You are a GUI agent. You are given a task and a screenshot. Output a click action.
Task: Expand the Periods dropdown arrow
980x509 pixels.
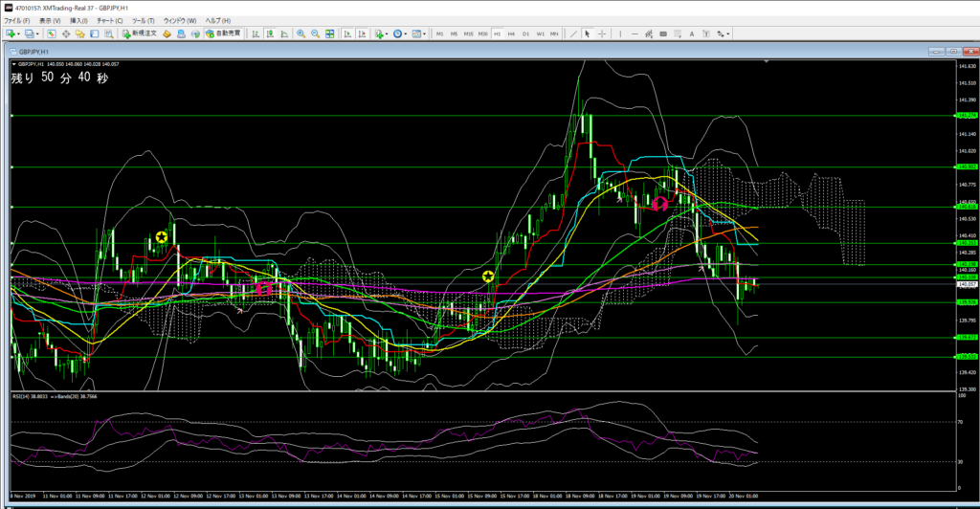click(406, 33)
